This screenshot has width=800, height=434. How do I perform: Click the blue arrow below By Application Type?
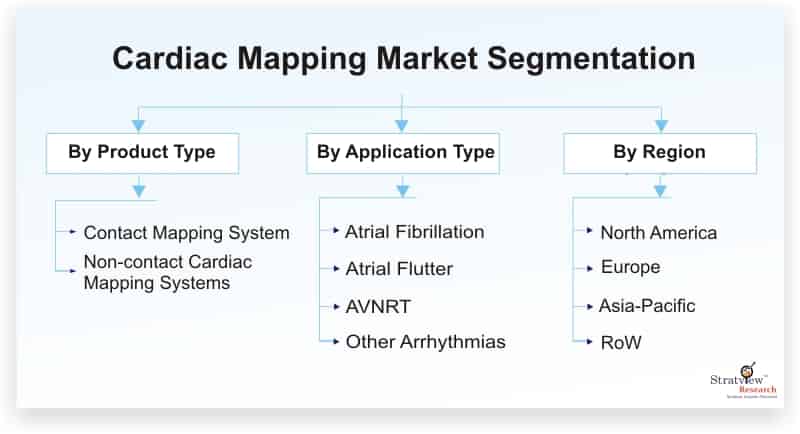click(x=403, y=191)
